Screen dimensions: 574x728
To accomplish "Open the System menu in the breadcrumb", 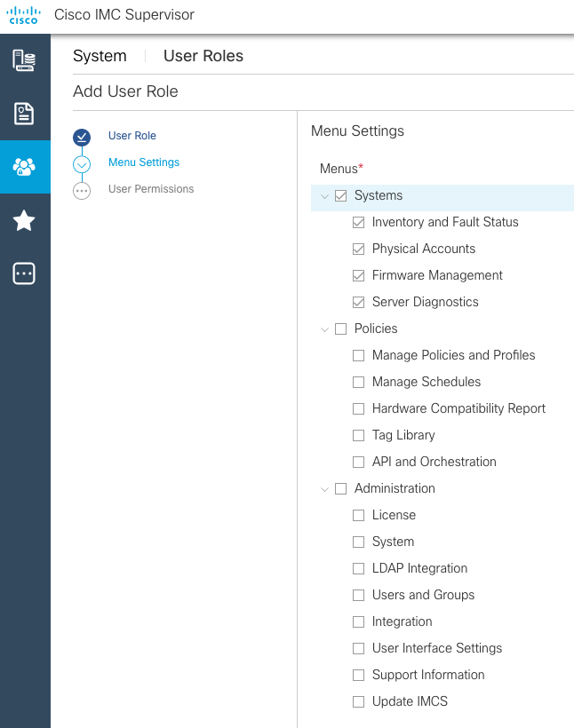I will [100, 56].
